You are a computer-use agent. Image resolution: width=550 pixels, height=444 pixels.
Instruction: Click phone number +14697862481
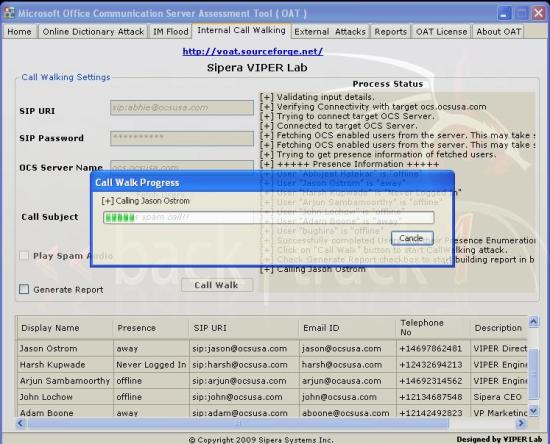433,349
